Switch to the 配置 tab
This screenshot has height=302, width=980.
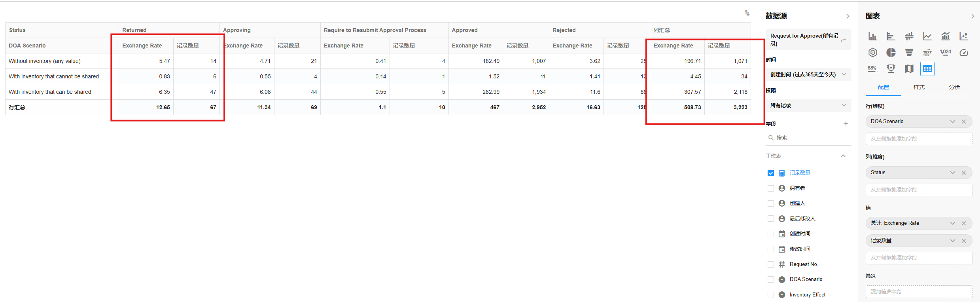884,87
